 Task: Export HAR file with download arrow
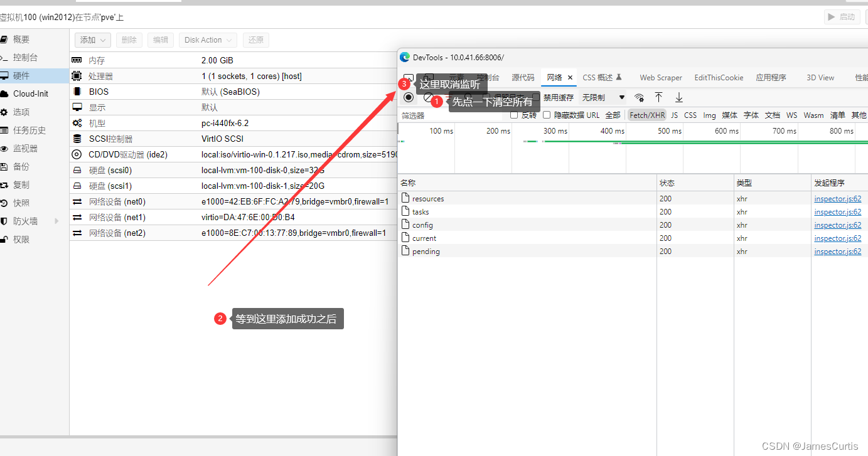(678, 97)
